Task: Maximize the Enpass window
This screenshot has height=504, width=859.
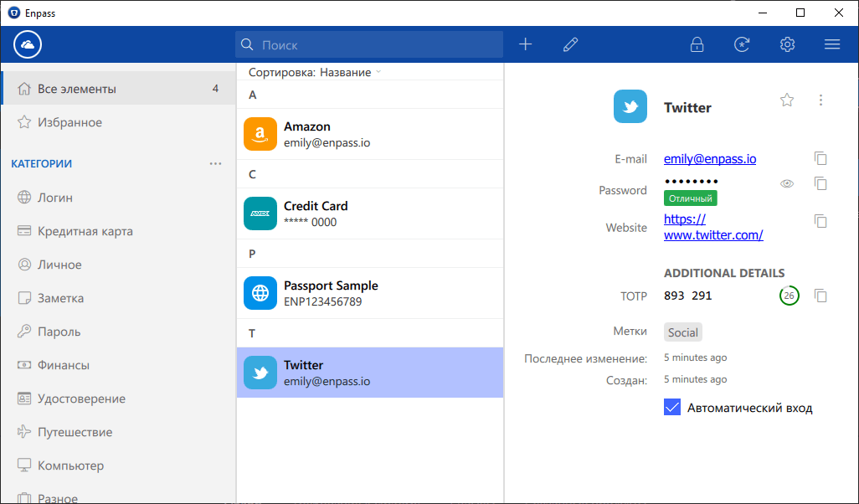Action: click(x=800, y=13)
